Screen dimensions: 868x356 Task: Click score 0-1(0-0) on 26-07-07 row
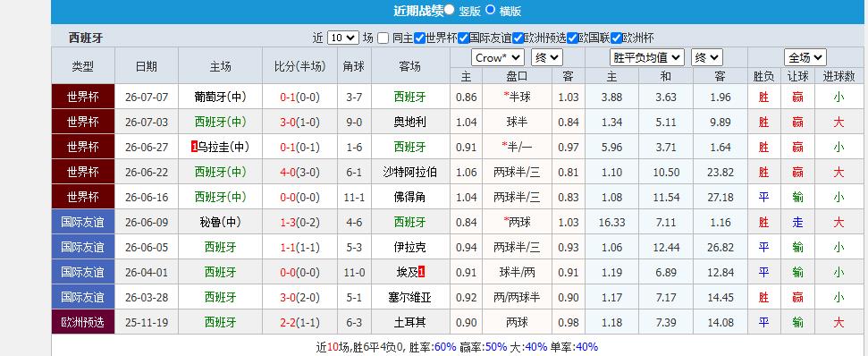[x=299, y=97]
